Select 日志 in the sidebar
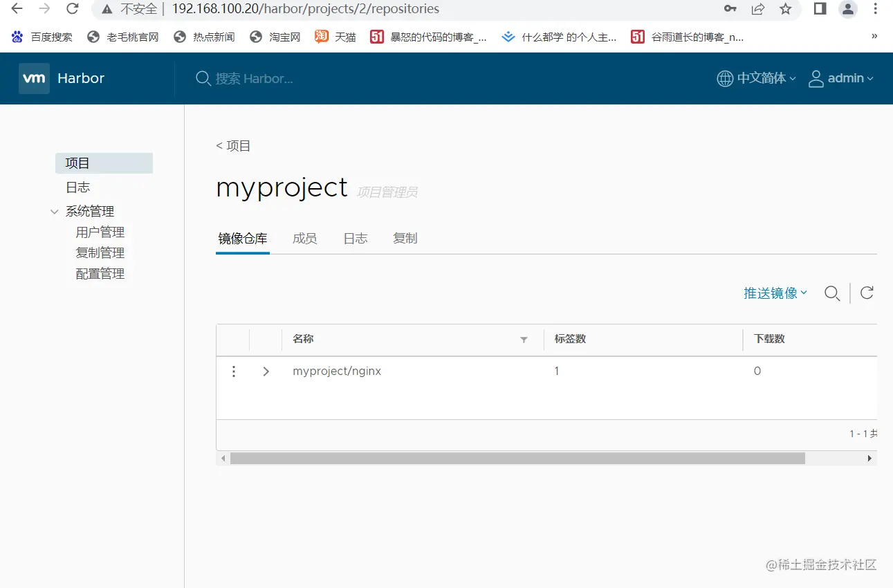The width and height of the screenshot is (893, 588). [x=77, y=187]
